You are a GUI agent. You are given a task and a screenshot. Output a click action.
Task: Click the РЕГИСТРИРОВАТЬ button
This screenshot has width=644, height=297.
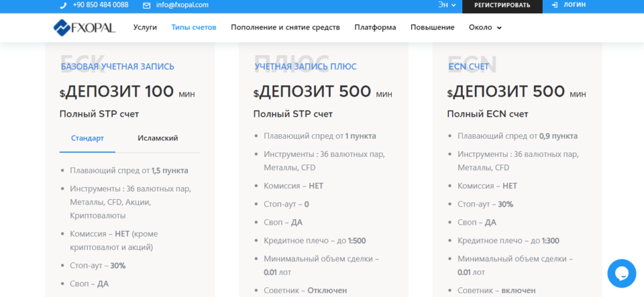[x=502, y=6]
